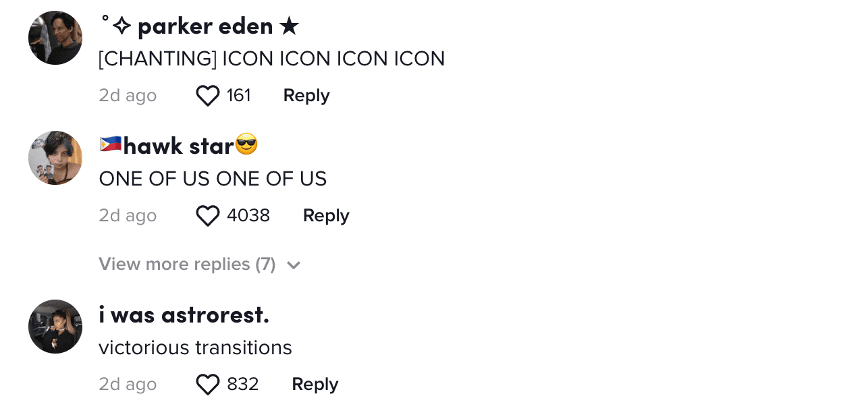868x417 pixels.
Task: Reply to parker eden's comment
Action: coord(306,96)
